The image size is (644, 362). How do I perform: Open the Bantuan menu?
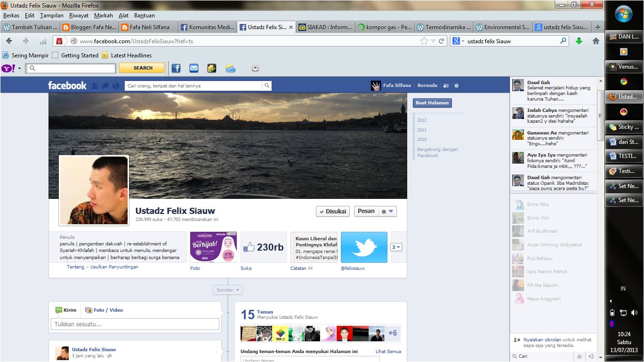(x=145, y=16)
